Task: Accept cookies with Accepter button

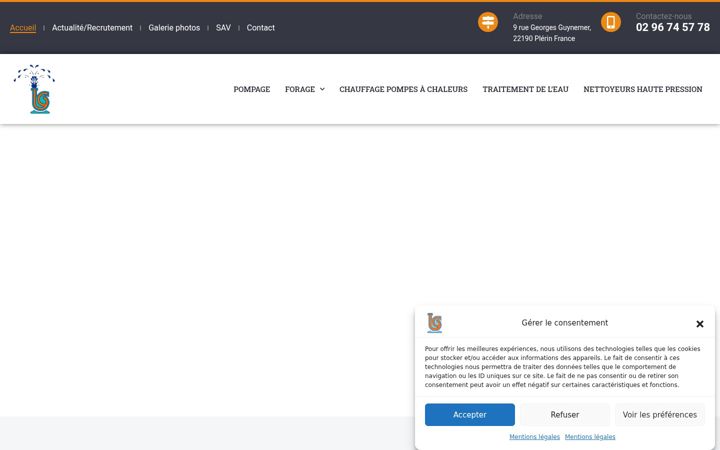Action: [x=470, y=415]
